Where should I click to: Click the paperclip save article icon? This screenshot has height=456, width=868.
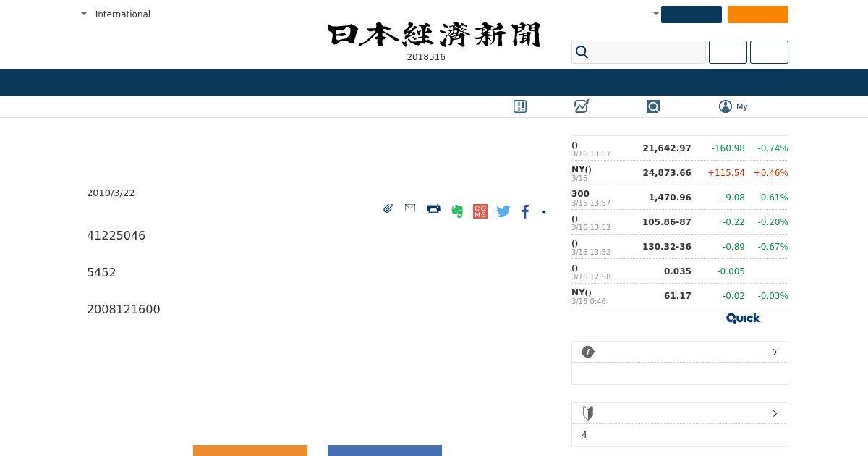(x=388, y=208)
